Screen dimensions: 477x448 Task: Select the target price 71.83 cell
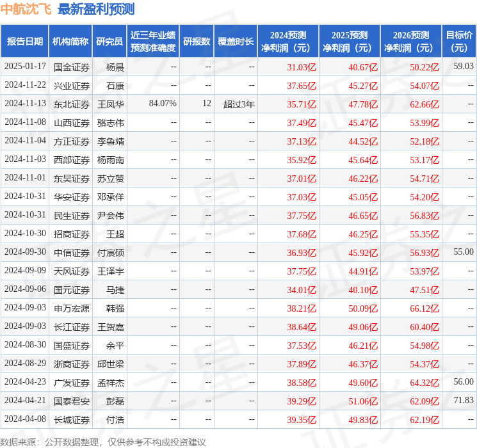pos(459,401)
